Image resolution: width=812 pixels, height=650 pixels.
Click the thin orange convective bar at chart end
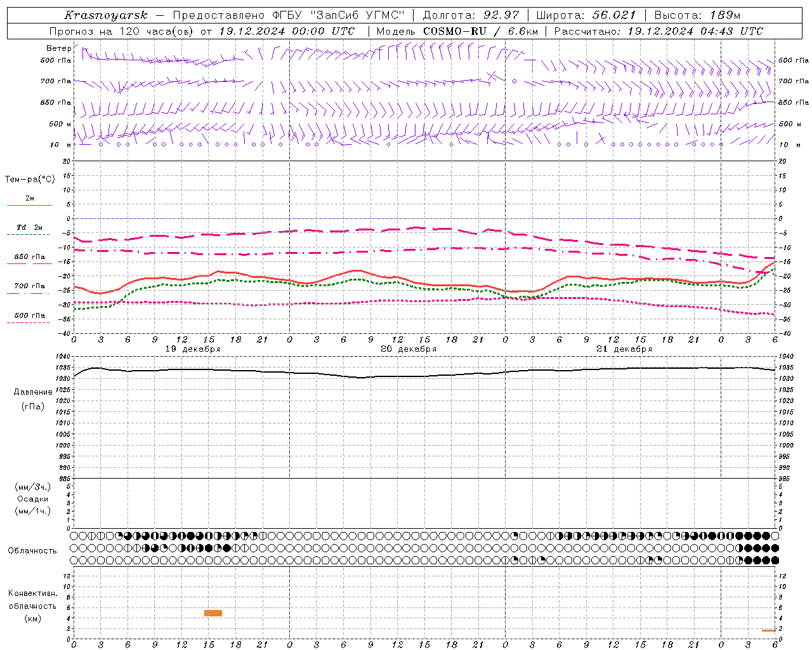[x=769, y=630]
